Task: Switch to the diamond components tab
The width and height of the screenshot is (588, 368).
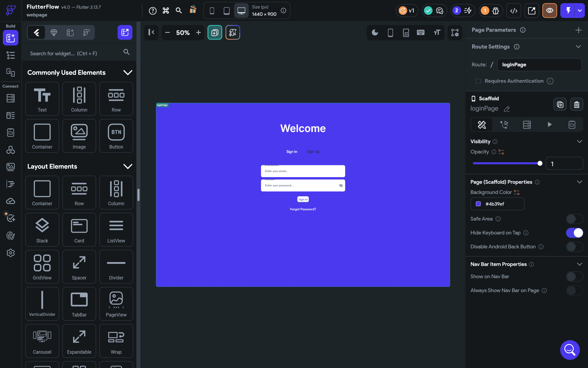Action: click(54, 32)
